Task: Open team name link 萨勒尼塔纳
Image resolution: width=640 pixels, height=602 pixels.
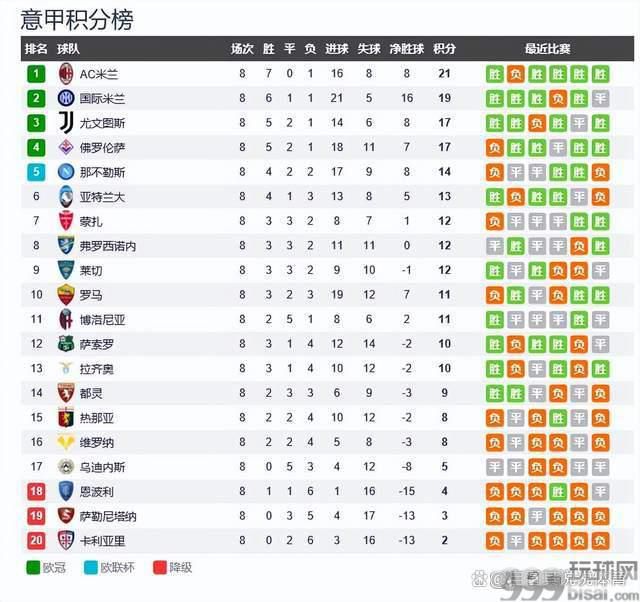Action: (x=108, y=516)
